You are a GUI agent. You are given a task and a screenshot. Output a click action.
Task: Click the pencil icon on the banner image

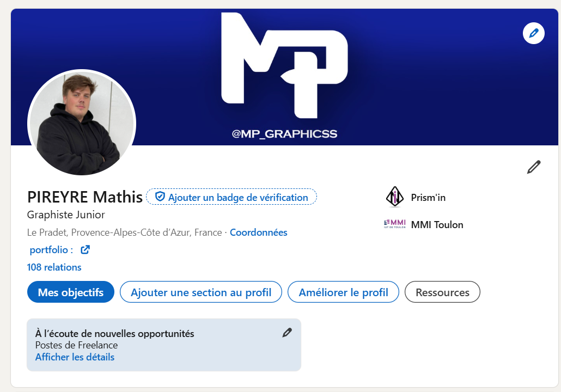533,33
